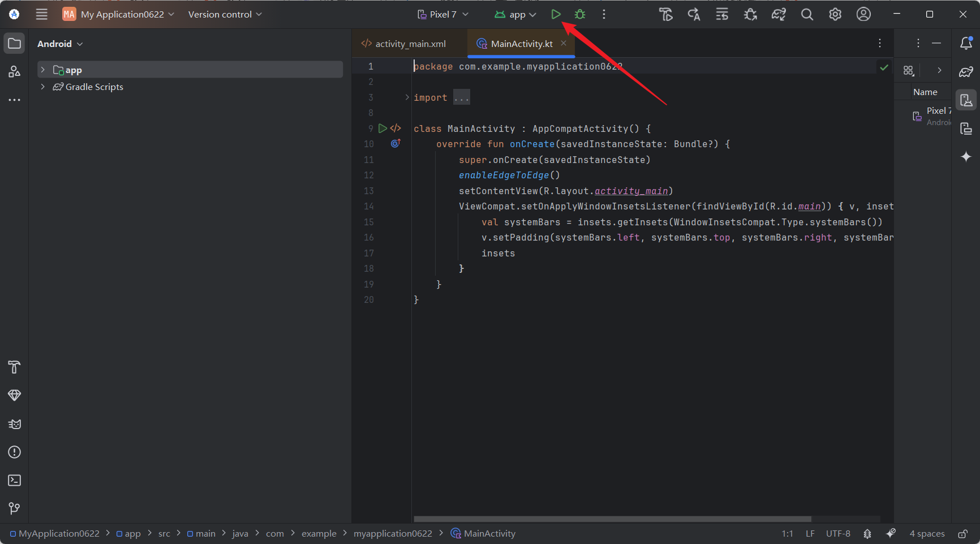
Task: Open the app run configuration dropdown
Action: click(x=514, y=14)
